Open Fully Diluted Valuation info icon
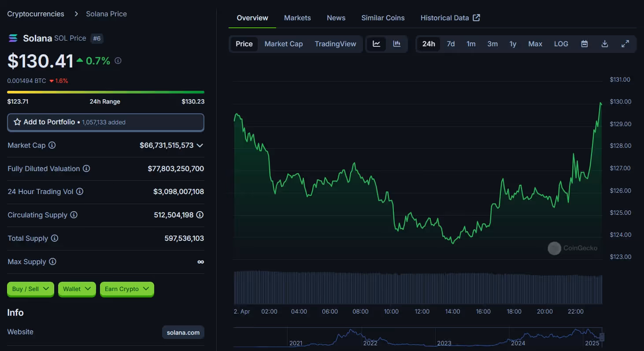644x351 pixels. click(x=86, y=168)
